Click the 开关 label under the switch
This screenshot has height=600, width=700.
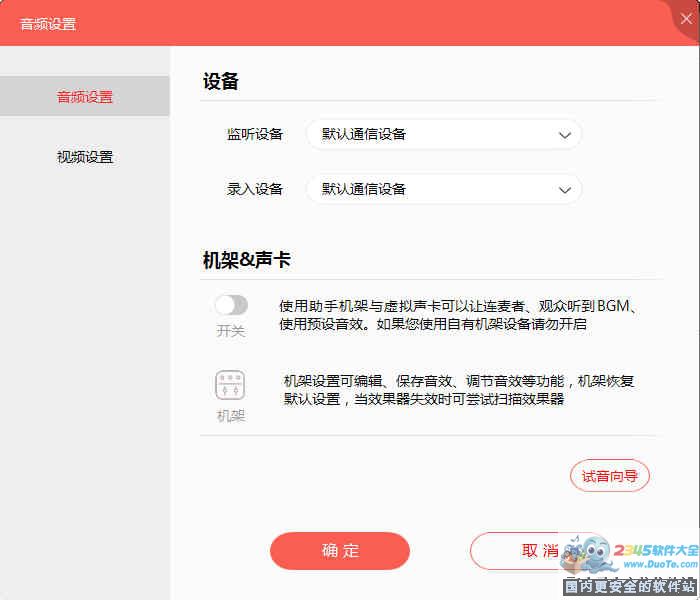pyautogui.click(x=231, y=331)
